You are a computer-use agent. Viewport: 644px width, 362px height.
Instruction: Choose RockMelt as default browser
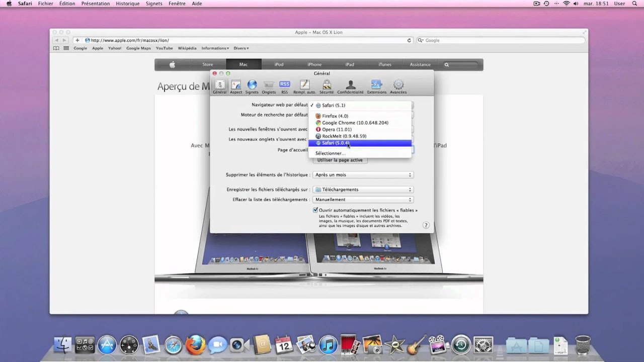click(360, 136)
